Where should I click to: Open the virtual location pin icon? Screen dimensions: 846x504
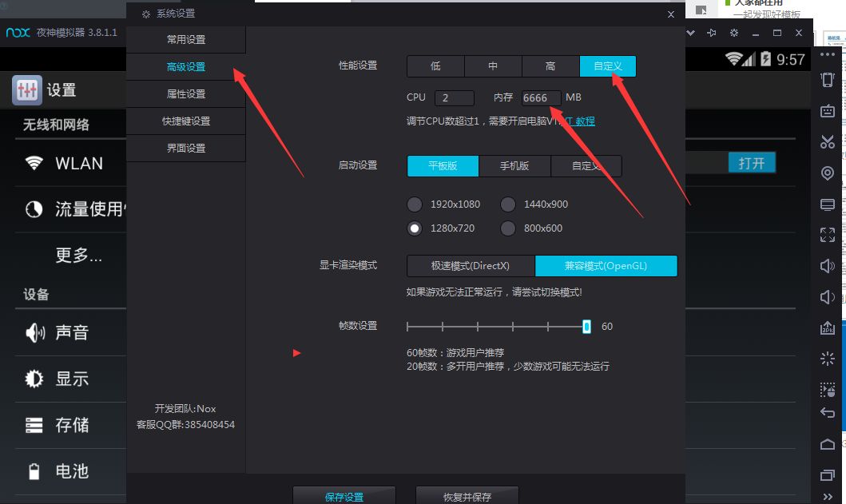tap(827, 173)
